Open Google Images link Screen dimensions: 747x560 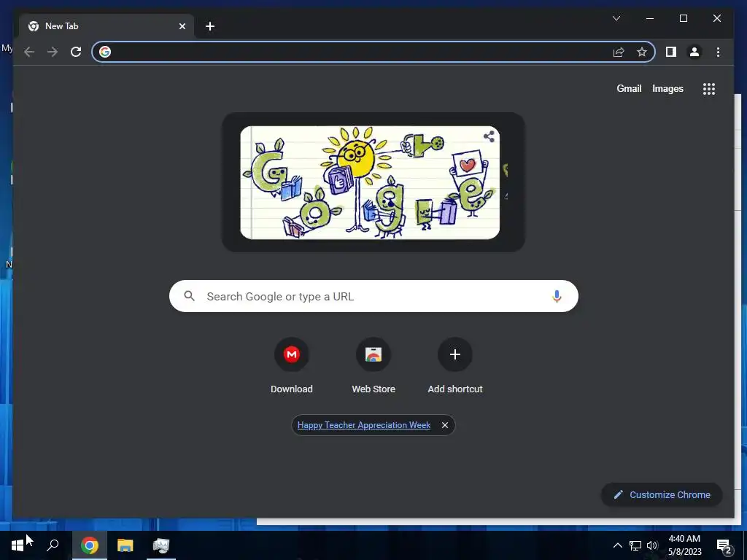point(667,88)
